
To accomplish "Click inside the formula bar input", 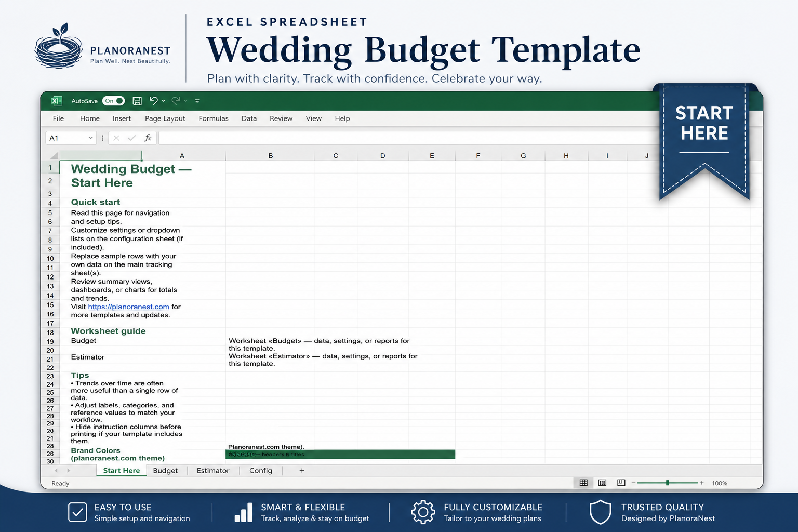I will click(409, 138).
